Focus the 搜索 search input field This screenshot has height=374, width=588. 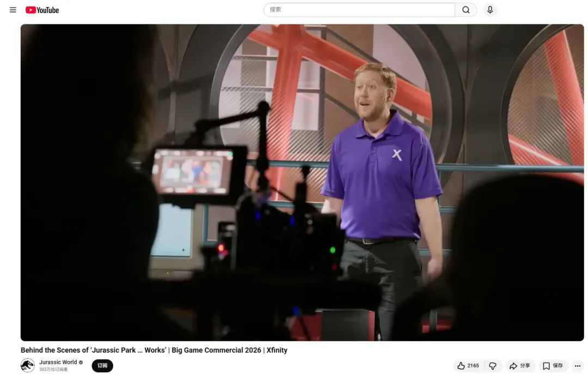[x=359, y=10]
